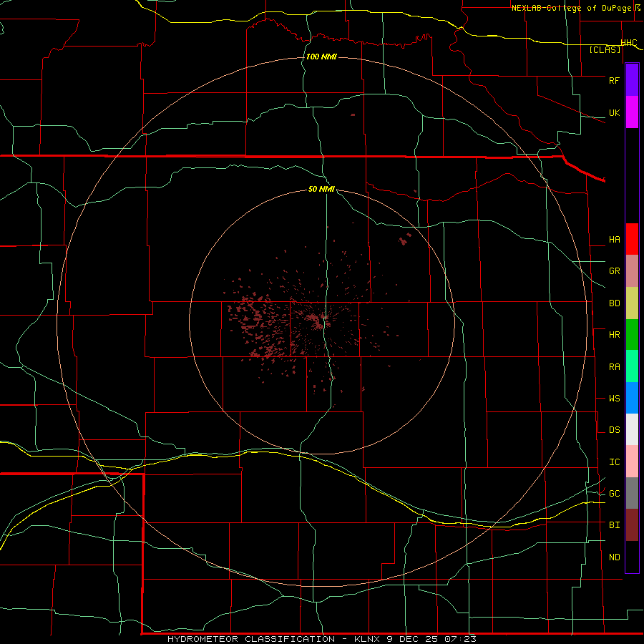This screenshot has height=644, width=644.
Task: Click the UK legend label
Action: click(614, 112)
